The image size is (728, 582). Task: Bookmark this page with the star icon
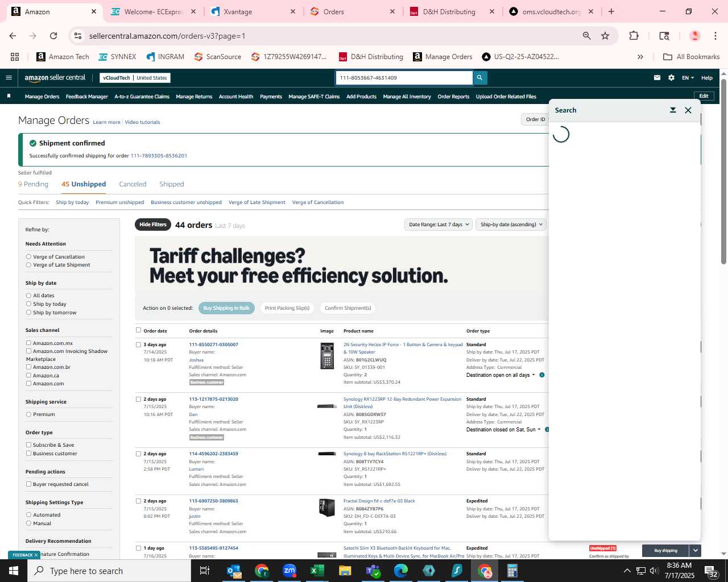click(x=605, y=36)
